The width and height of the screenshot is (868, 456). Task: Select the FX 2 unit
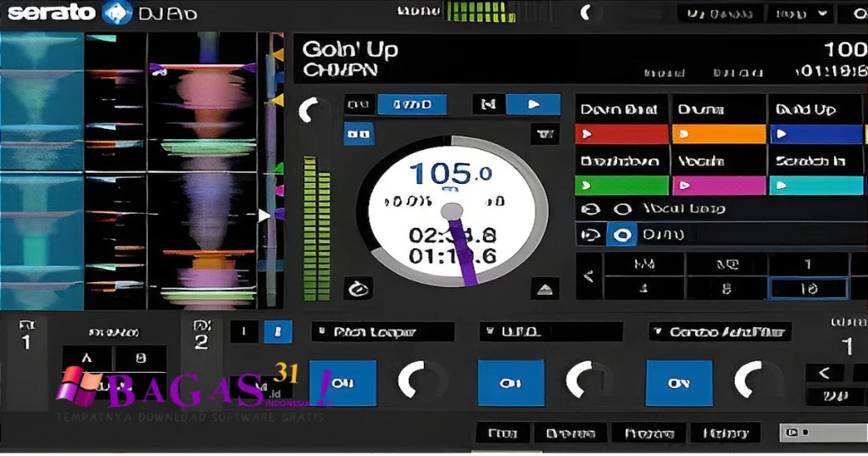[x=202, y=335]
